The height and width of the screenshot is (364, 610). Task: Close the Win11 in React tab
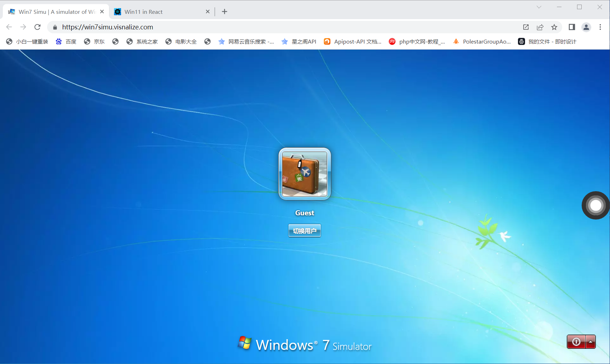[207, 12]
